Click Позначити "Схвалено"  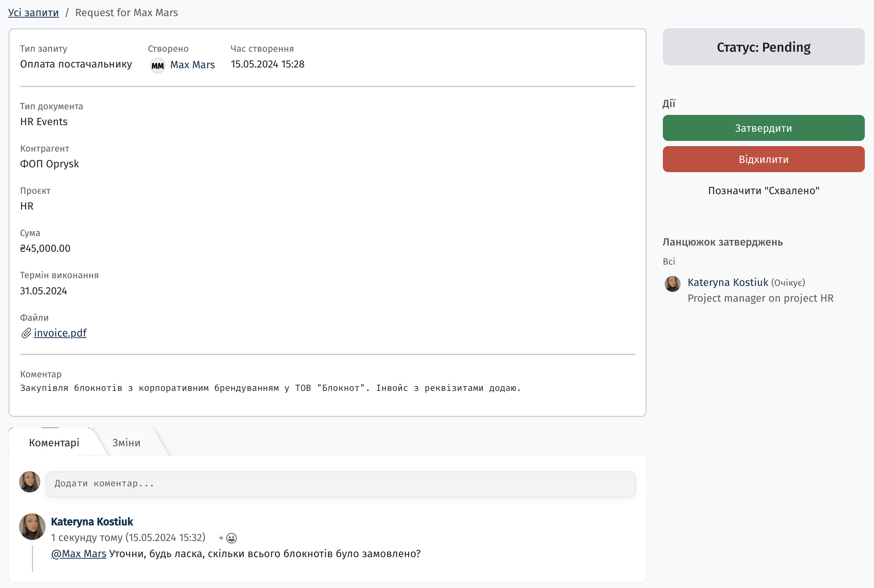click(x=763, y=190)
